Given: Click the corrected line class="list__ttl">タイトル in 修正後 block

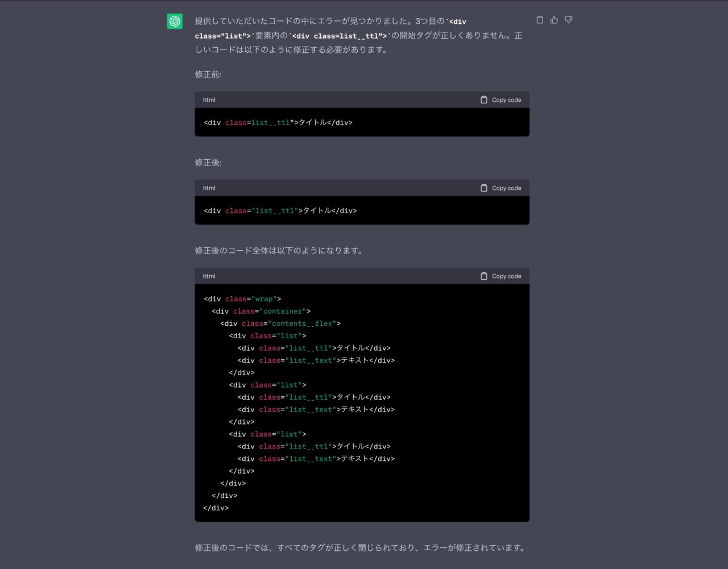Looking at the screenshot, I should point(280,210).
